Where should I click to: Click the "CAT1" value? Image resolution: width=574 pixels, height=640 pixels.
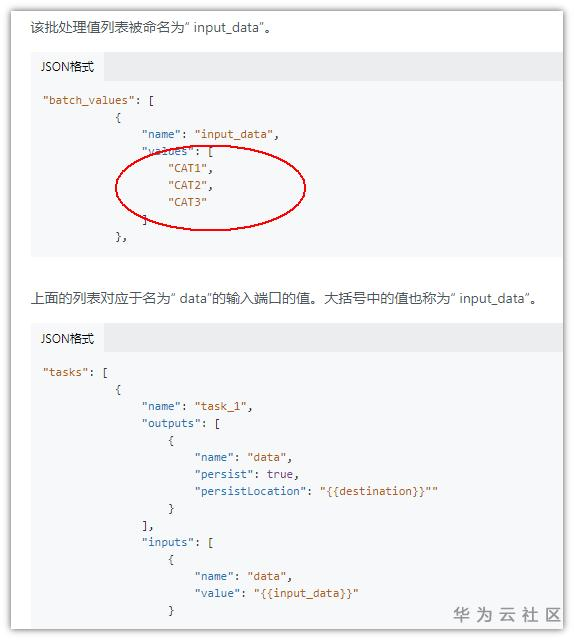[187, 168]
